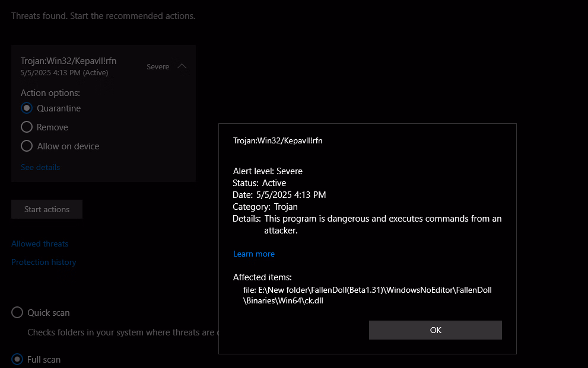
Task: Dismiss the threat dialog with OK
Action: pyautogui.click(x=436, y=330)
